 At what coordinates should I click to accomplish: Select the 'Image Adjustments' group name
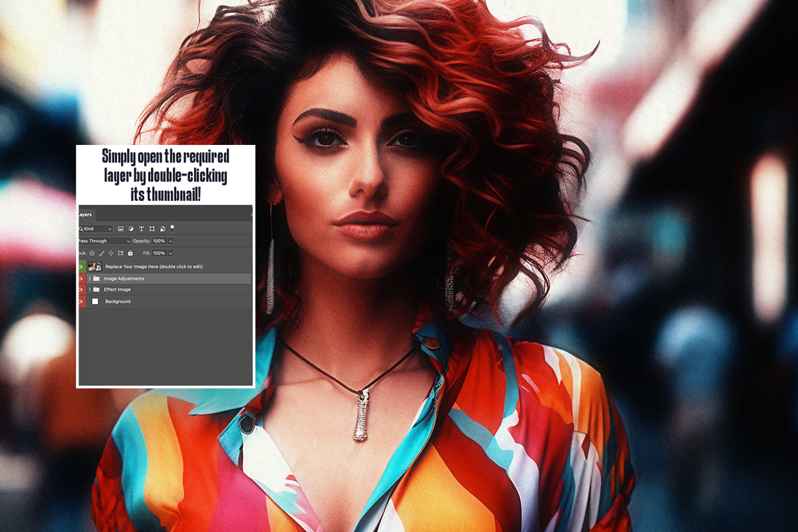124,279
